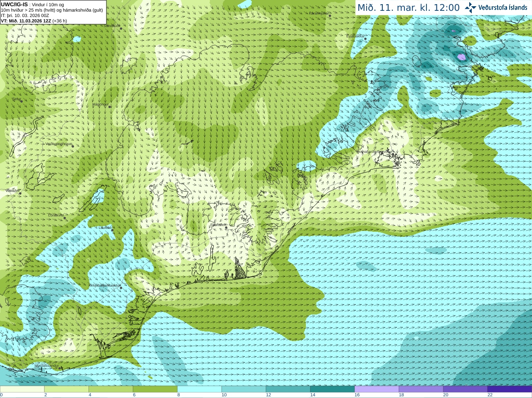
Task: Click the Kirkjubæjarklaustur station label
Action: [x=104, y=285]
